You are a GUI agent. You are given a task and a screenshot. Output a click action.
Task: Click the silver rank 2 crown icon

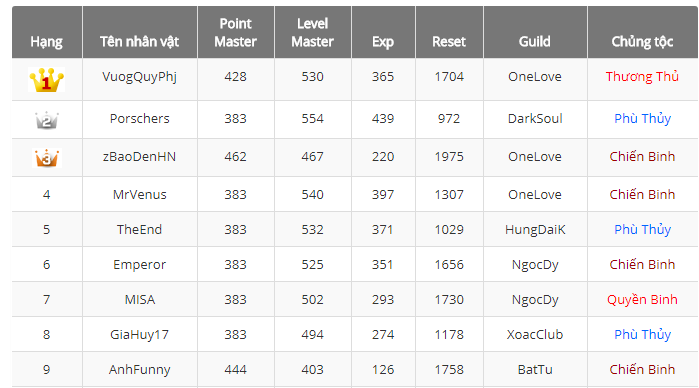[47, 120]
